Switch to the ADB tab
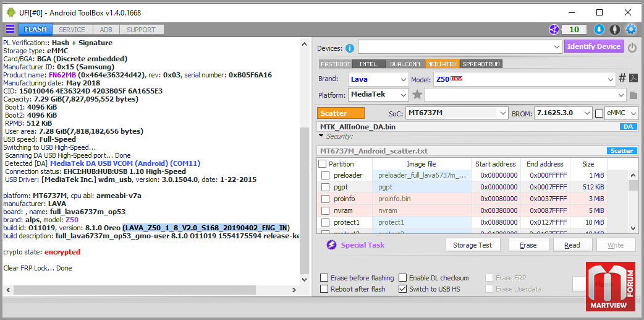The height and width of the screenshot is (320, 644). pyautogui.click(x=106, y=30)
